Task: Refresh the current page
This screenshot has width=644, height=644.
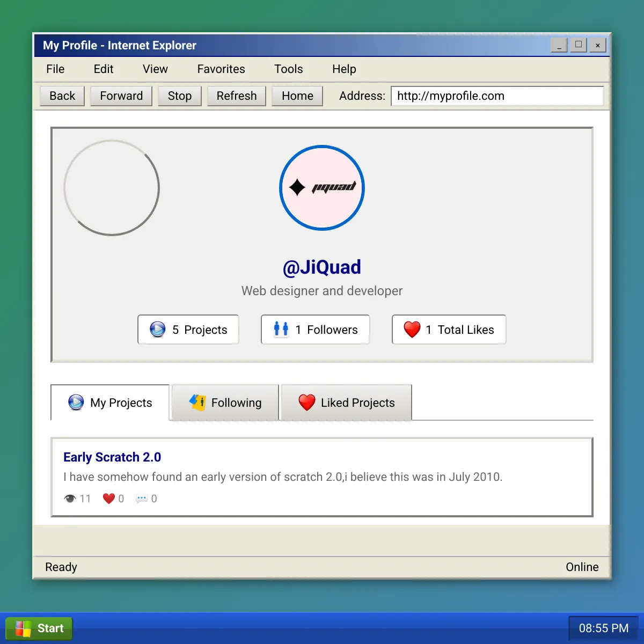Action: click(237, 96)
